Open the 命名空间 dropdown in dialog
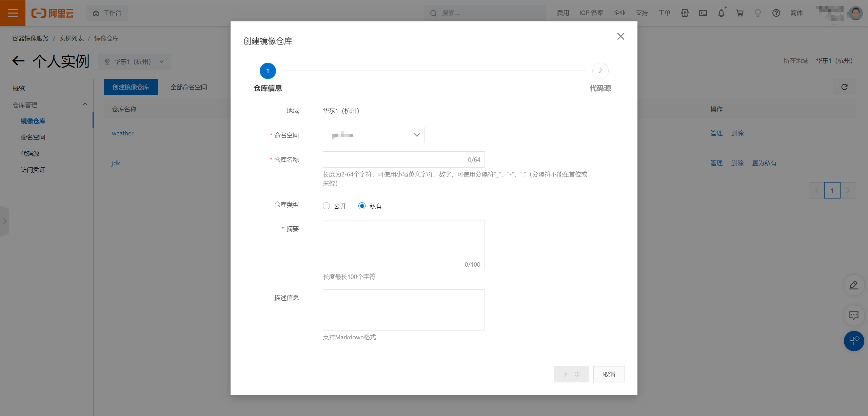This screenshot has width=868, height=416. point(373,135)
